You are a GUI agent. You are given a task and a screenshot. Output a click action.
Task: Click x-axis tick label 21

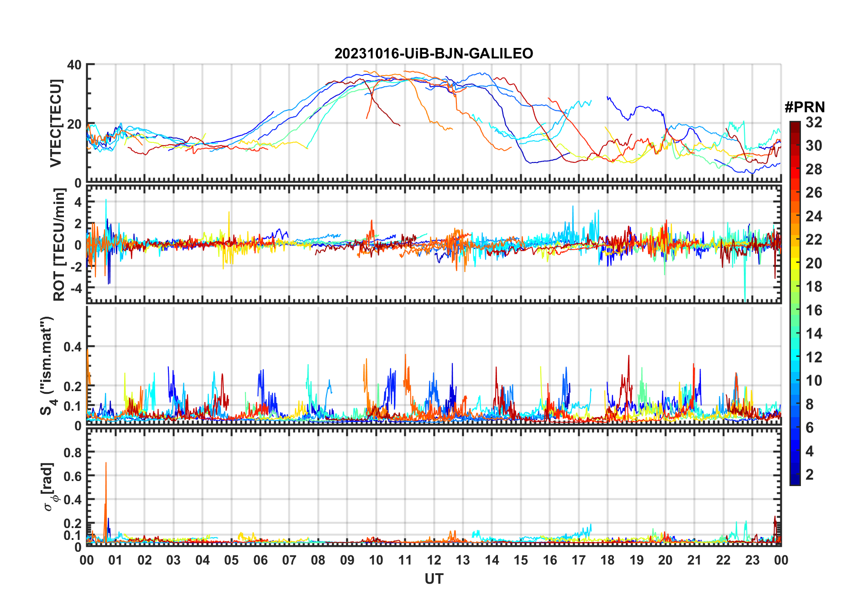coord(694,560)
